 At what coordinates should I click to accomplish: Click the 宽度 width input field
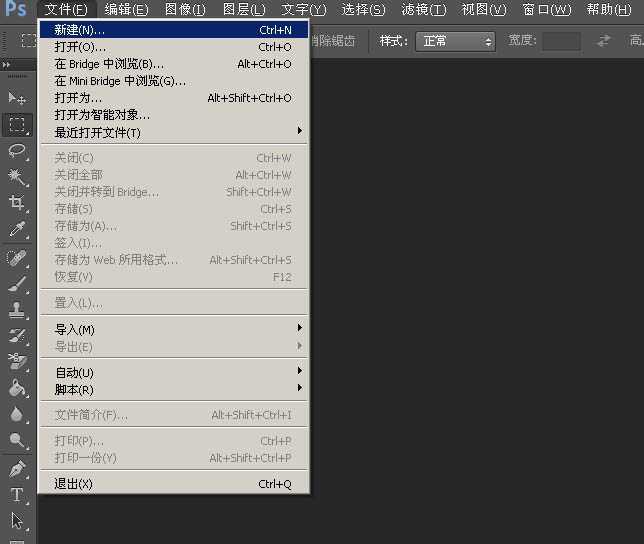point(561,41)
